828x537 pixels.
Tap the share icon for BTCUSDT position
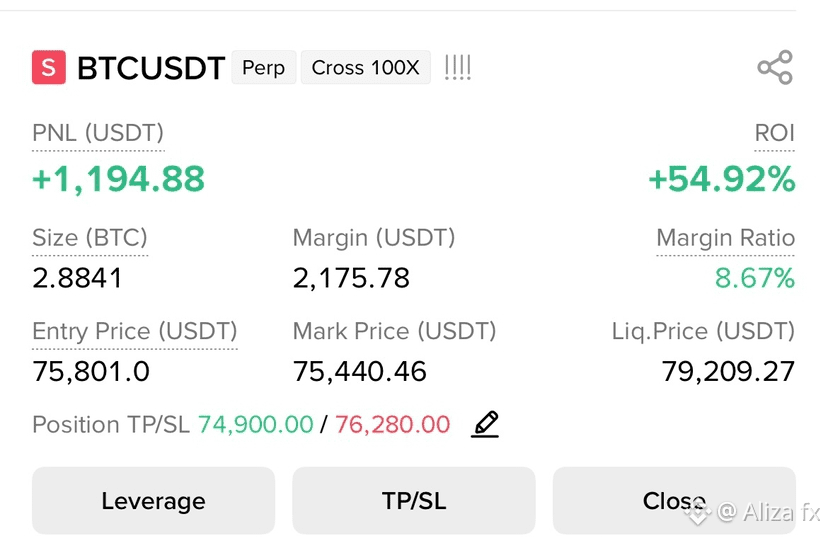775,67
